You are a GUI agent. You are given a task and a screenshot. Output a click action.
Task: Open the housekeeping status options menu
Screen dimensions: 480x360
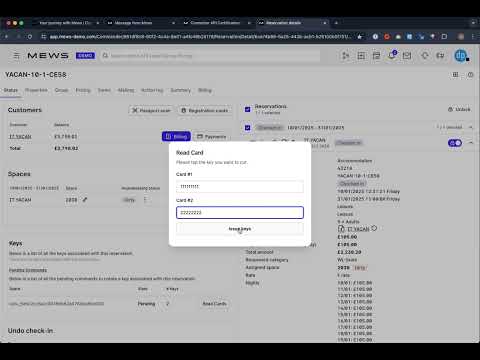tap(145, 200)
